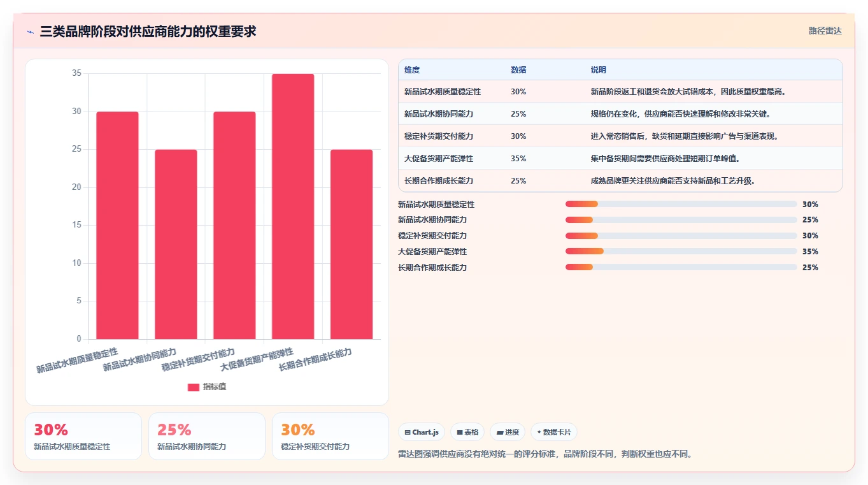The height and width of the screenshot is (485, 868).
Task: Click the 稳定补货期交付能力 bar in the chart
Action: tap(234, 225)
